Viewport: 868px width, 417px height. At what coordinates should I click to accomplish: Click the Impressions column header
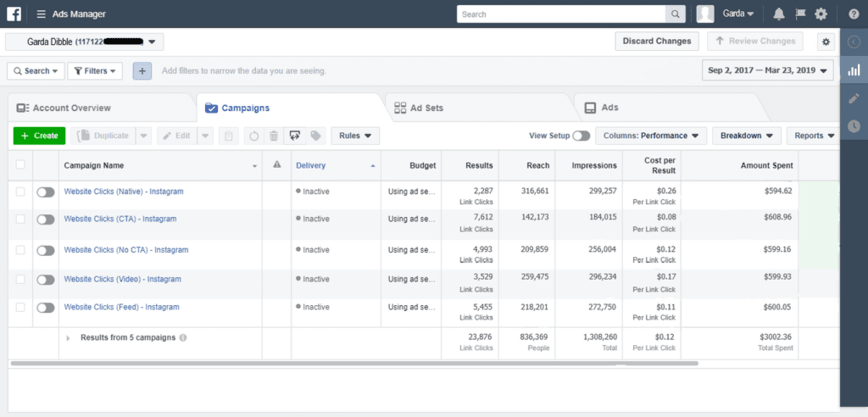click(589, 165)
